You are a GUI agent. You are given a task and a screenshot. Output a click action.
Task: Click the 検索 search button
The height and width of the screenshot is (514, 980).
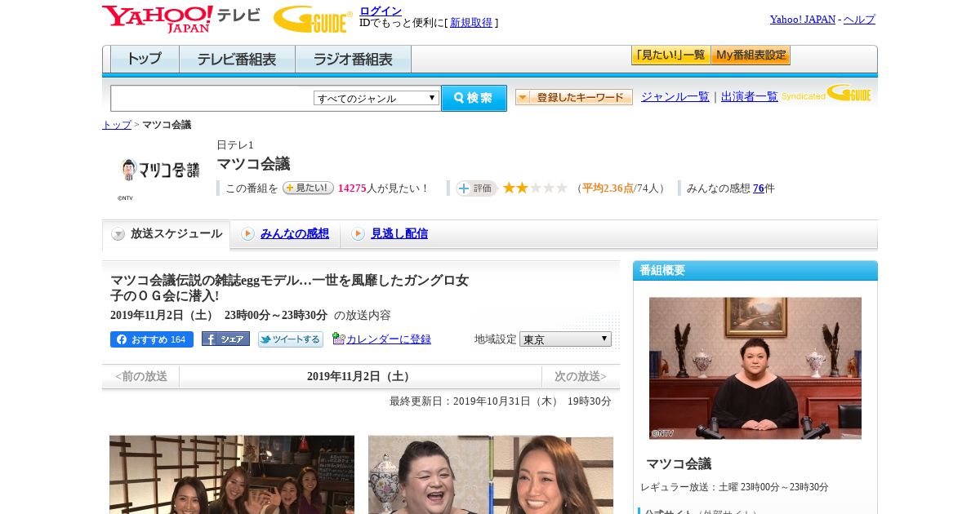click(474, 98)
